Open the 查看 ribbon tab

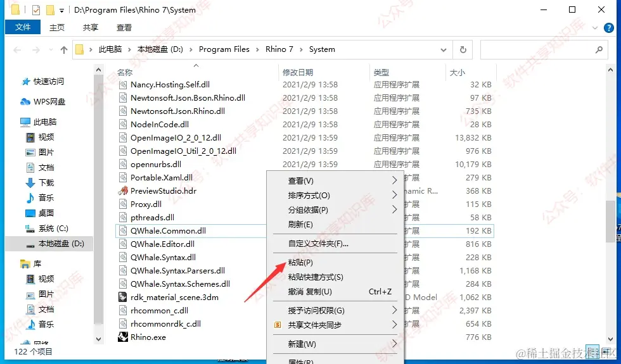[x=124, y=27]
